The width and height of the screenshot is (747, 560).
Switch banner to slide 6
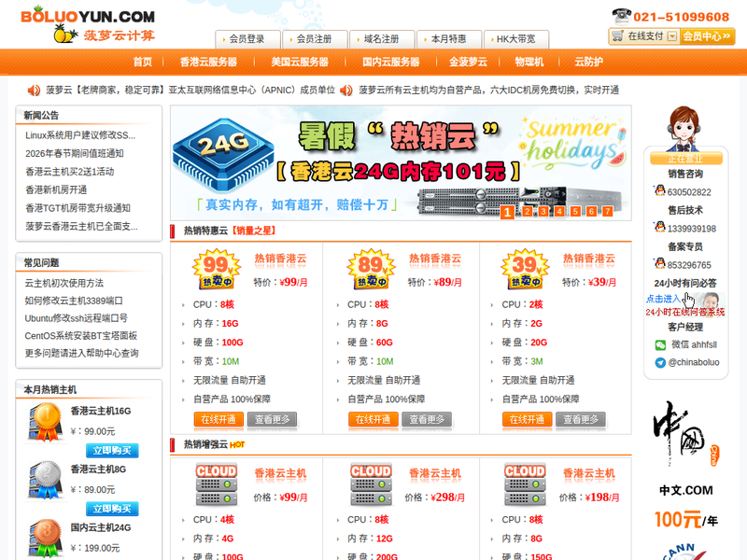click(x=591, y=212)
